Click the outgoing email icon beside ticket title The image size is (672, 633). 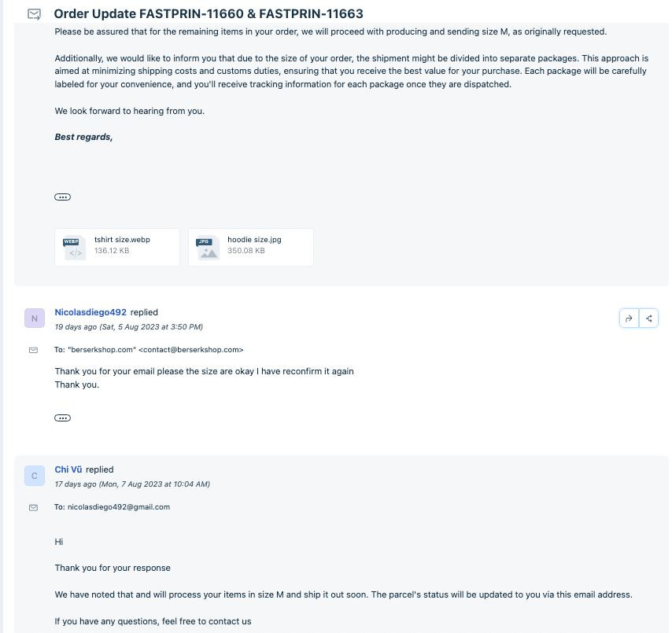(x=34, y=14)
